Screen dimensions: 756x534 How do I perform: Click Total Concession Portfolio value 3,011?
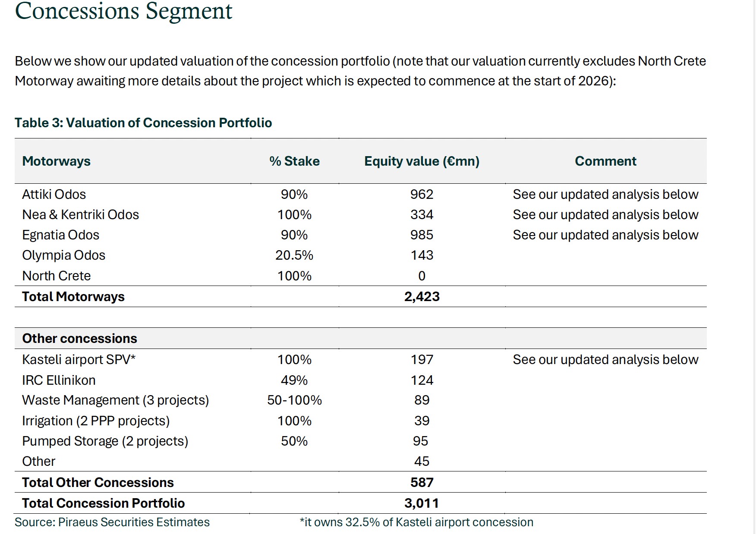422,503
